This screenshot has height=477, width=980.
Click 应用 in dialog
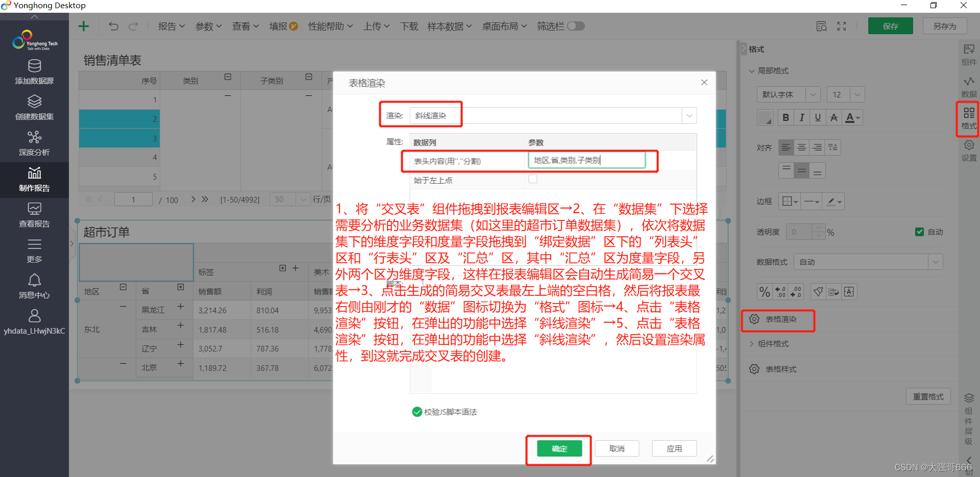tap(674, 448)
